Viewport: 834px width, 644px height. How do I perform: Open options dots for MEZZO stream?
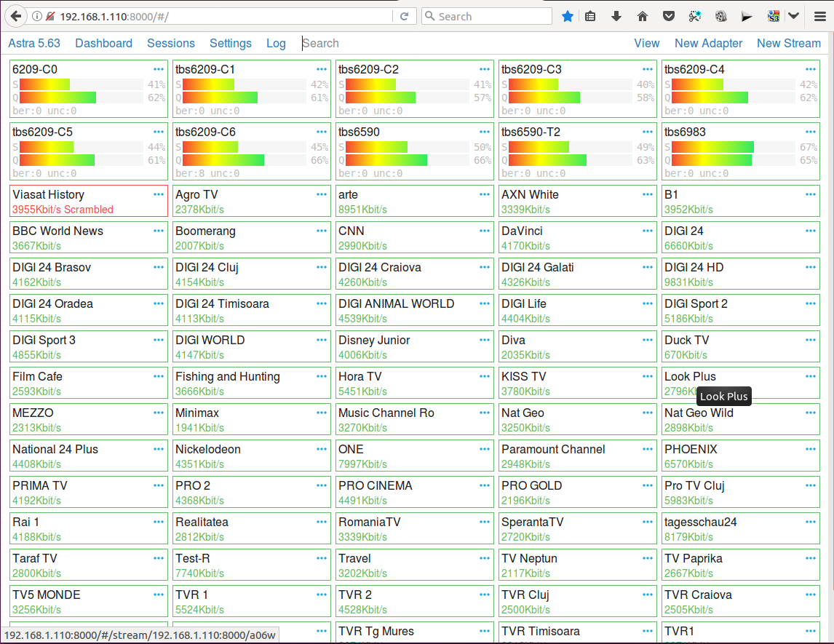159,413
